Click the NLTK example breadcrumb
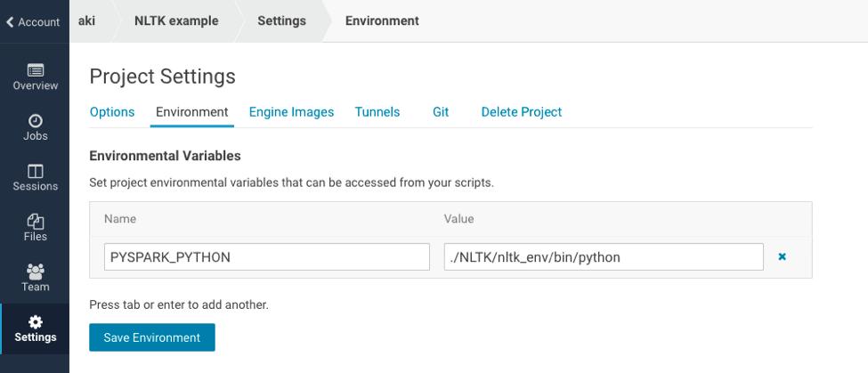The height and width of the screenshot is (373, 868). point(176,21)
